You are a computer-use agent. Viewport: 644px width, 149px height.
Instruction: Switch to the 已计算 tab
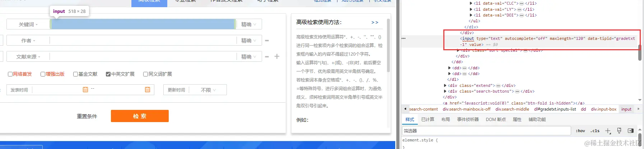click(428, 120)
